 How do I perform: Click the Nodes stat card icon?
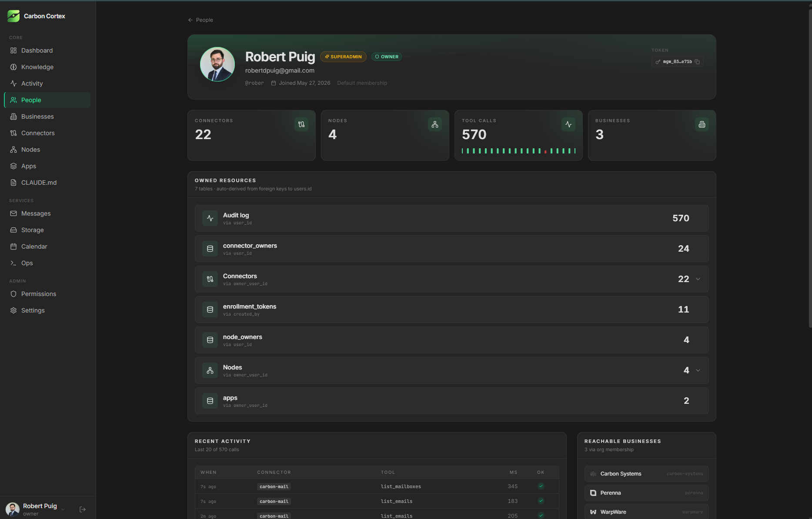click(x=435, y=124)
